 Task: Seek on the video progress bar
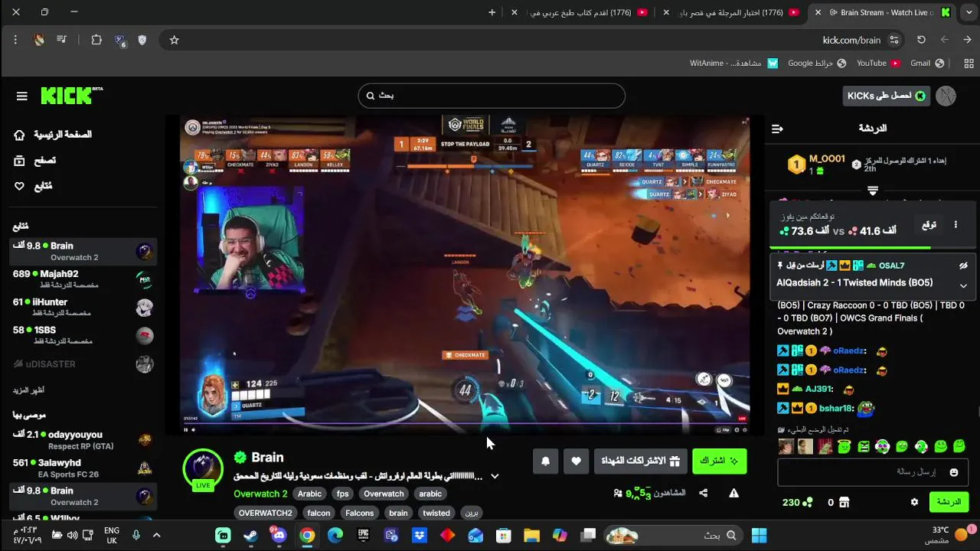465,423
